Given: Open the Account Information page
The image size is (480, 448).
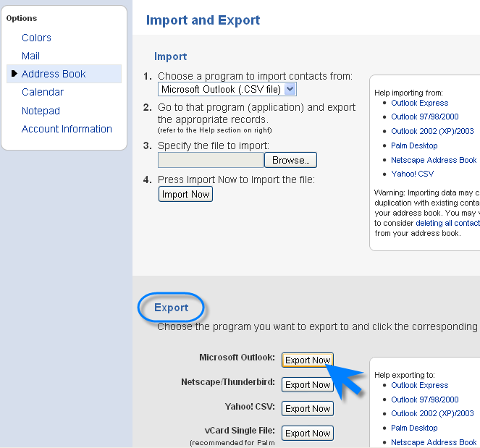Looking at the screenshot, I should [67, 129].
